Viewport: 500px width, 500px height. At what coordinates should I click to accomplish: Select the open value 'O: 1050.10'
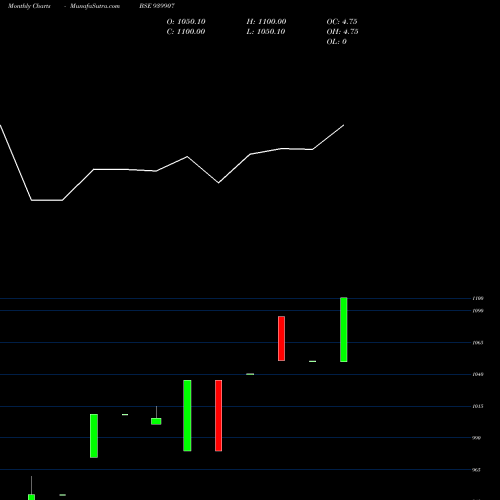[x=186, y=22]
